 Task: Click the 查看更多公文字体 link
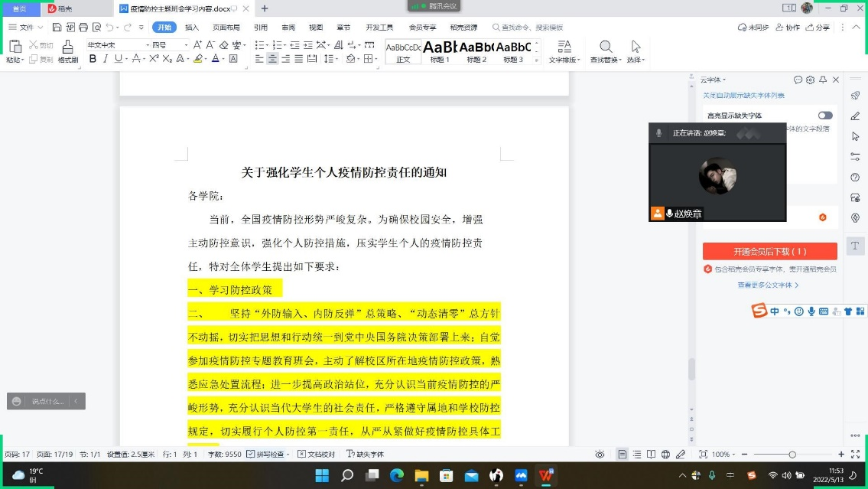click(768, 285)
